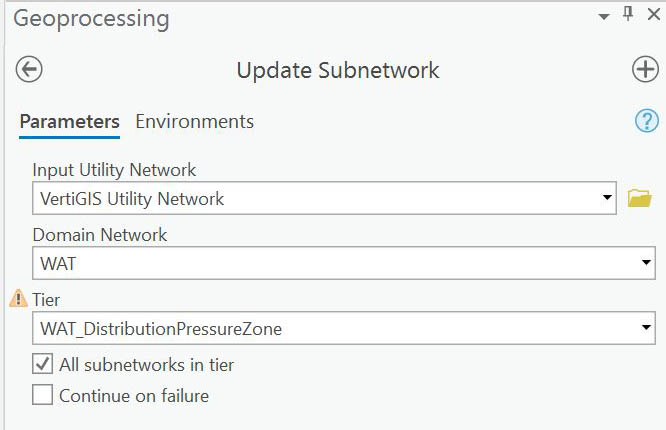Switch to the Environments tab
This screenshot has width=666, height=430.
[x=194, y=122]
